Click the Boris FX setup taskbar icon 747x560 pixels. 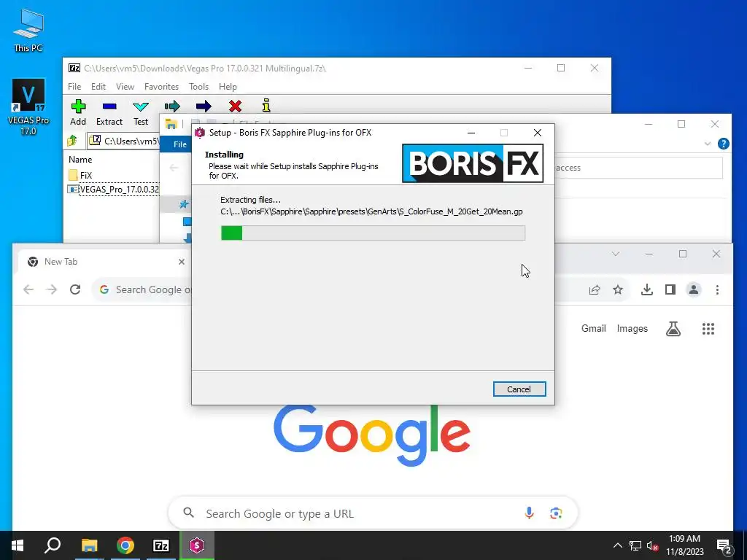click(197, 545)
